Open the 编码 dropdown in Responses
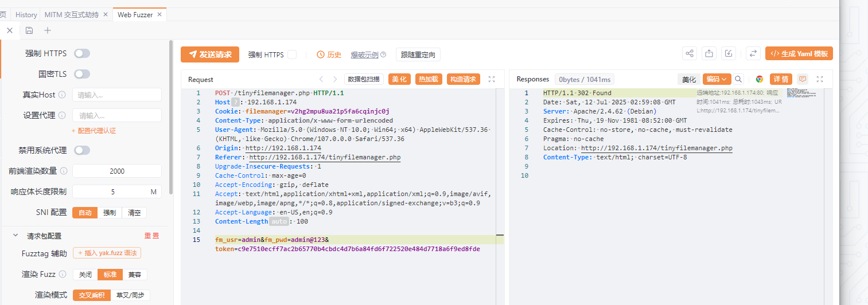868x305 pixels. [x=717, y=79]
